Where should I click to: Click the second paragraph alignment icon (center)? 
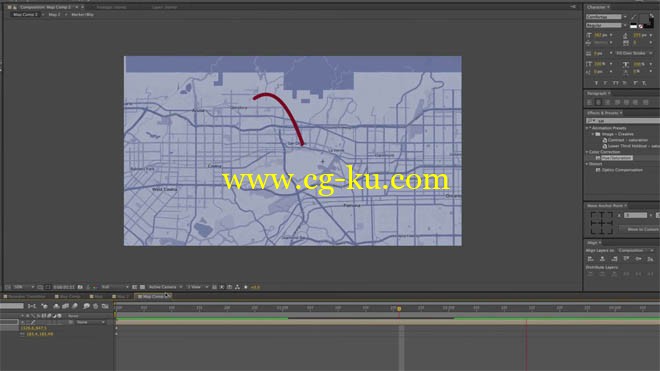pos(599,102)
